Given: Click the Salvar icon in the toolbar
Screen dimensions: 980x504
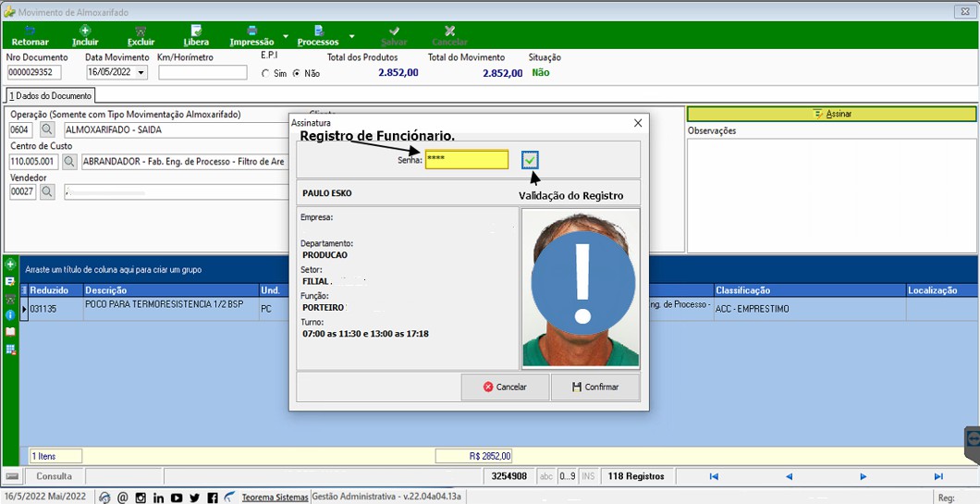Looking at the screenshot, I should [394, 31].
